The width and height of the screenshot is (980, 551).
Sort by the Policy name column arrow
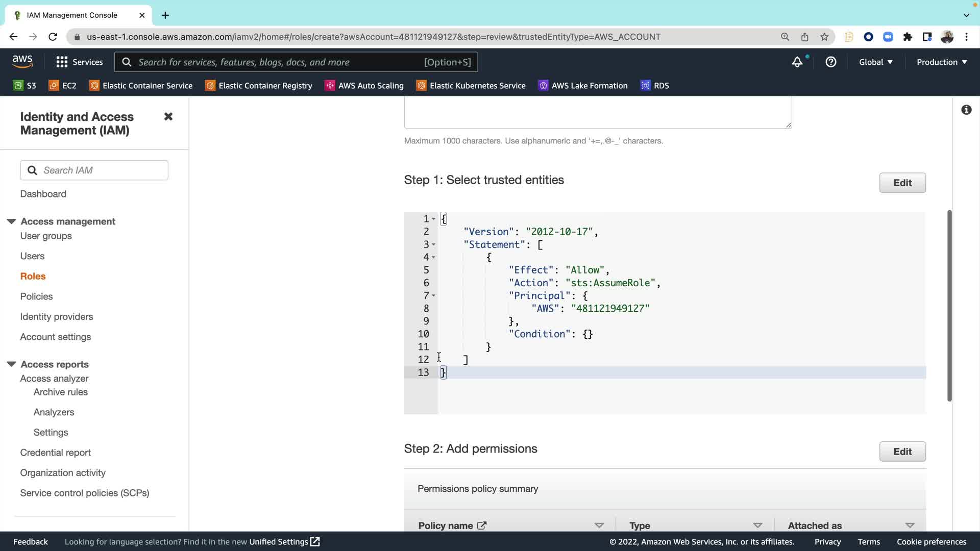pos(599,525)
